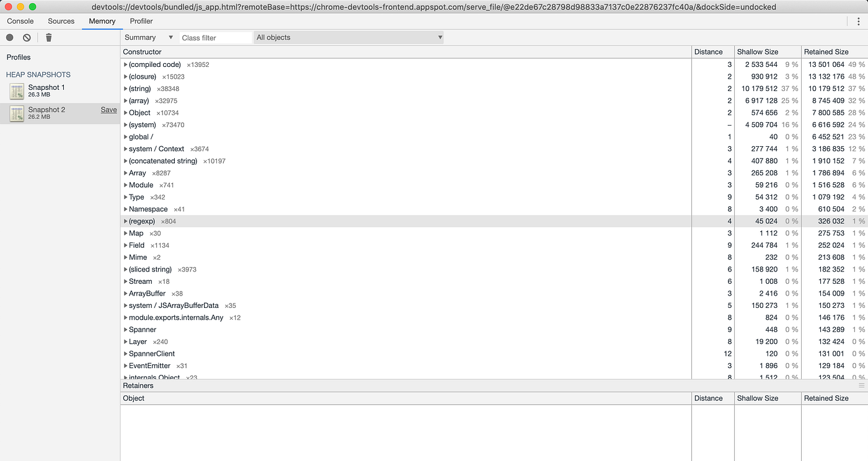Select the Snapshot 2 thumbnail

tap(16, 113)
